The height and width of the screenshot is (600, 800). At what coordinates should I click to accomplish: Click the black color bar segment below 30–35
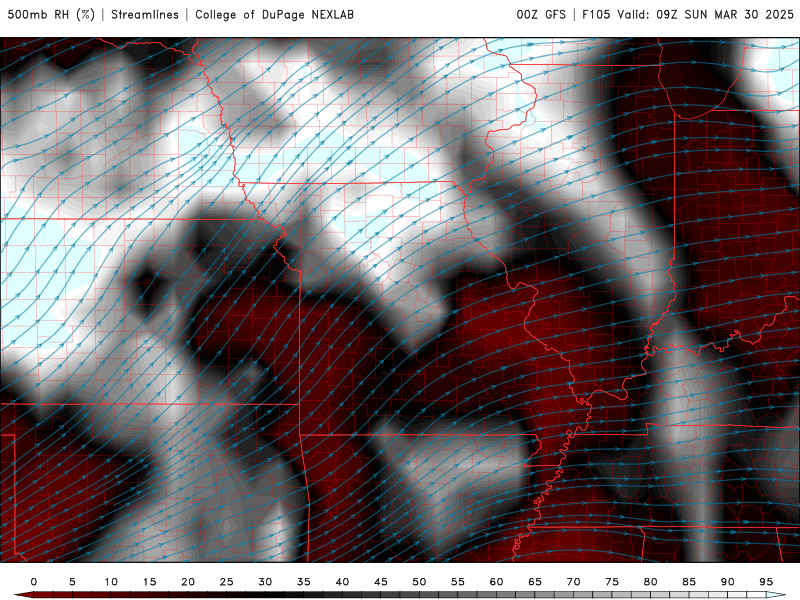[x=284, y=595]
